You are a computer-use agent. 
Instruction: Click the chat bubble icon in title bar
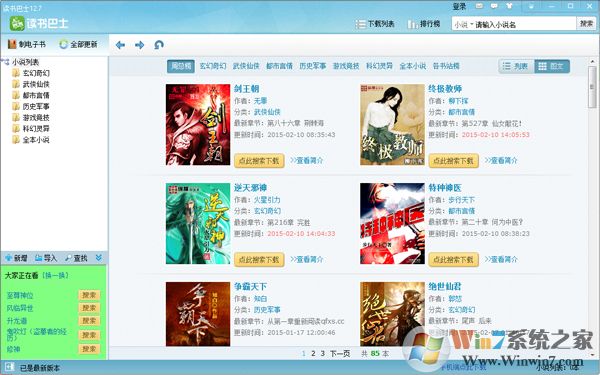click(494, 6)
